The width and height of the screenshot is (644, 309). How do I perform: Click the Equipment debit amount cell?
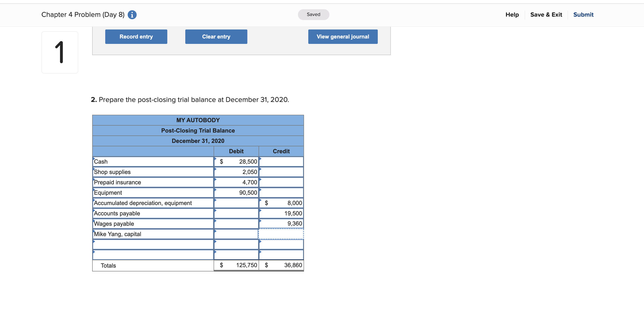click(x=236, y=192)
